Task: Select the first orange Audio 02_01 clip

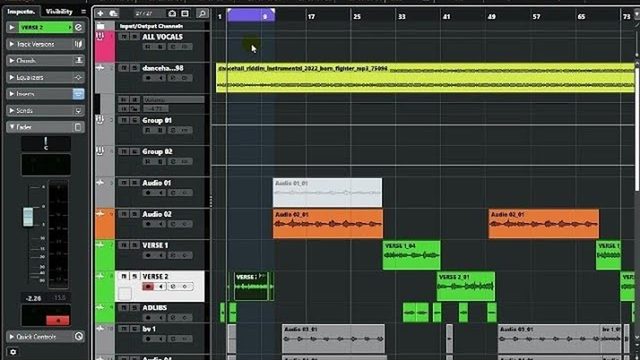Action: (x=328, y=224)
